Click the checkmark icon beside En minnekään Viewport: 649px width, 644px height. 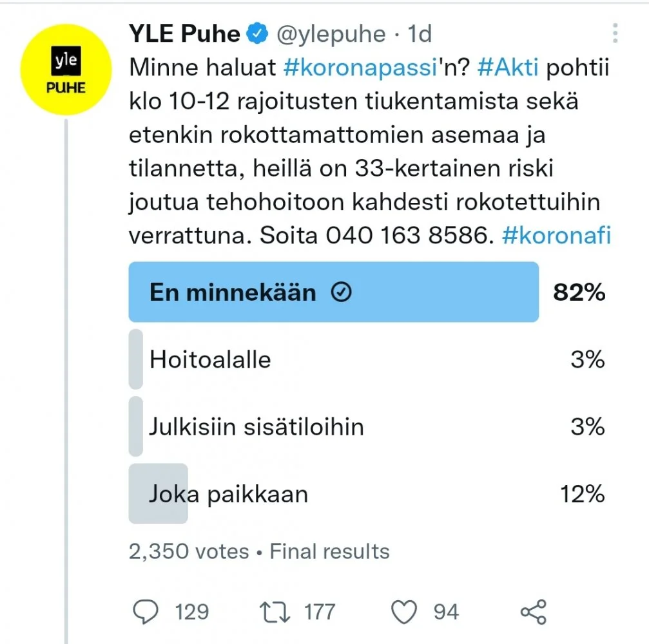(341, 293)
